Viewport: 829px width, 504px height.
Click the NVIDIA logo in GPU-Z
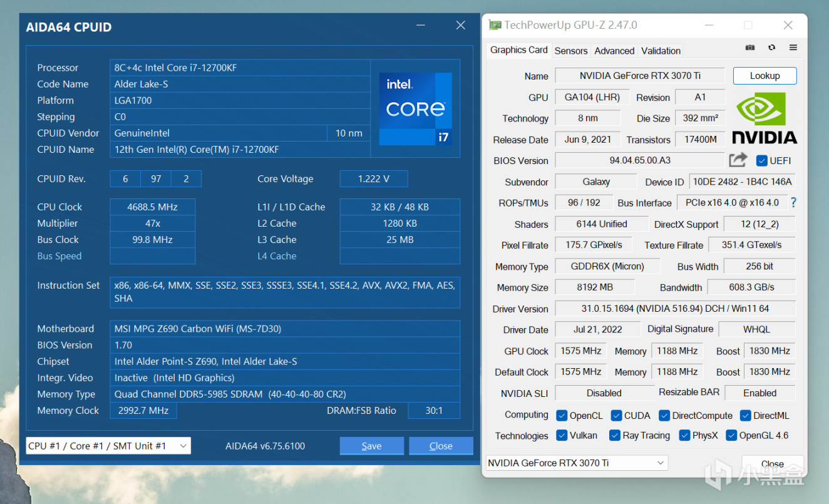tap(764, 119)
